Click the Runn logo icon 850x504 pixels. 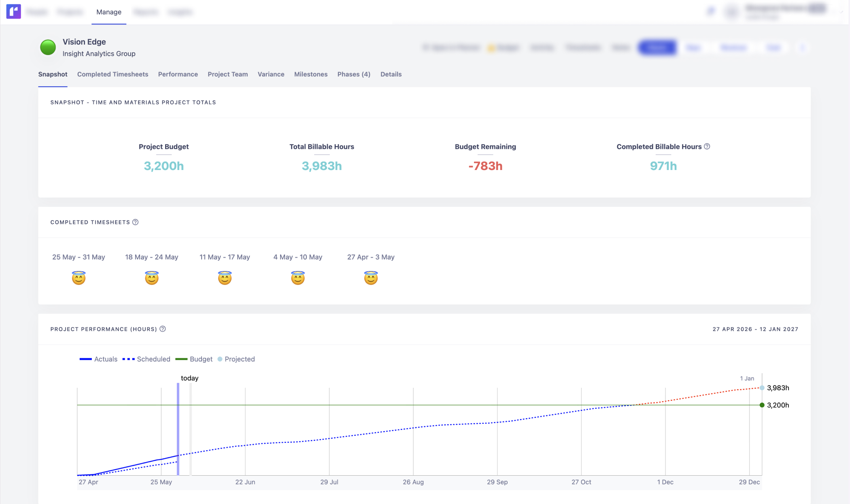pos(13,11)
